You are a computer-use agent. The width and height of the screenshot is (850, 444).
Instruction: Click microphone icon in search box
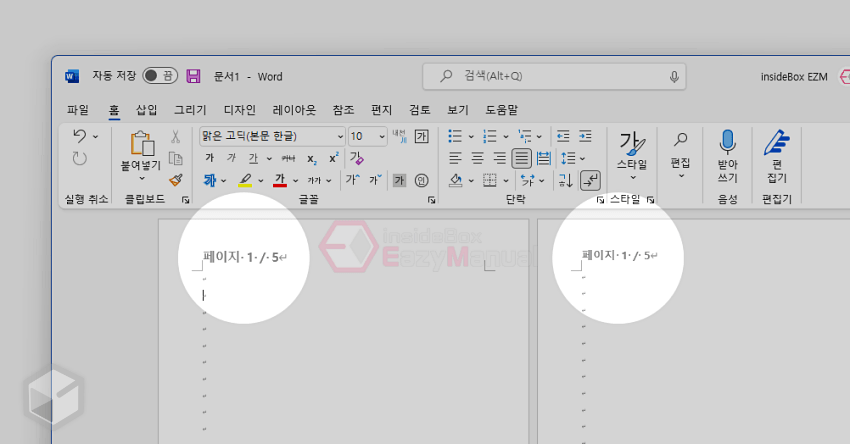point(674,76)
